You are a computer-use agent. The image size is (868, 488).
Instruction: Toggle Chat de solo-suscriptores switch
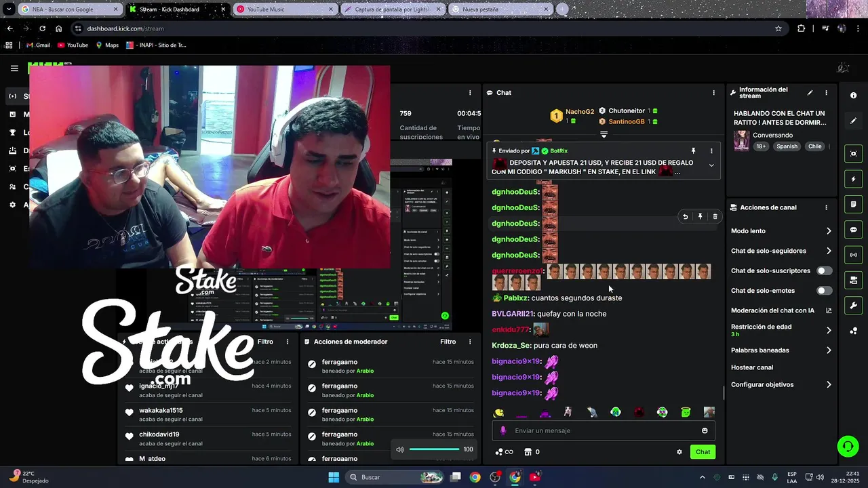point(824,270)
